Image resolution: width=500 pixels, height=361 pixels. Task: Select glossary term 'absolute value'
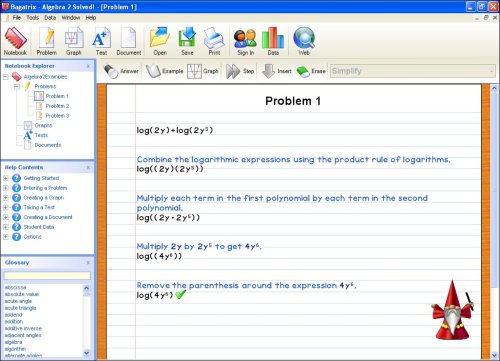(22, 294)
